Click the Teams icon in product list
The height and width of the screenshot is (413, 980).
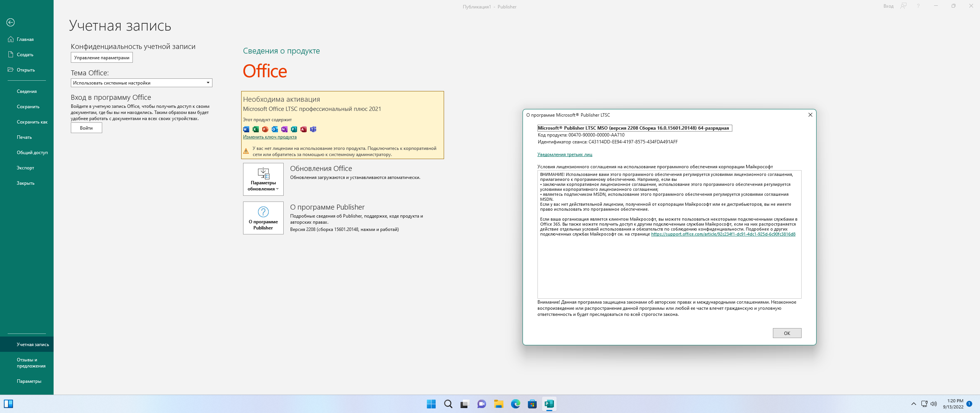pyautogui.click(x=313, y=129)
